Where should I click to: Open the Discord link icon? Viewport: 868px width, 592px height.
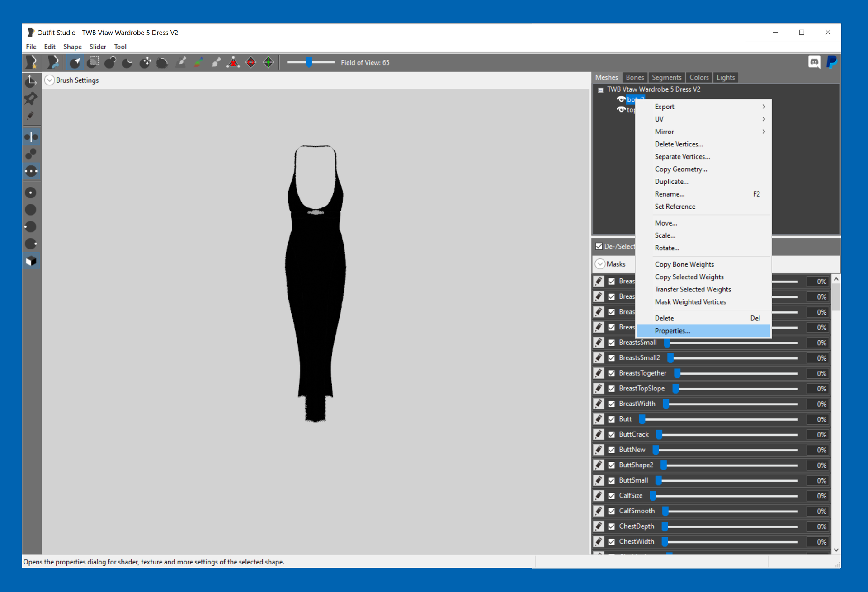[814, 62]
